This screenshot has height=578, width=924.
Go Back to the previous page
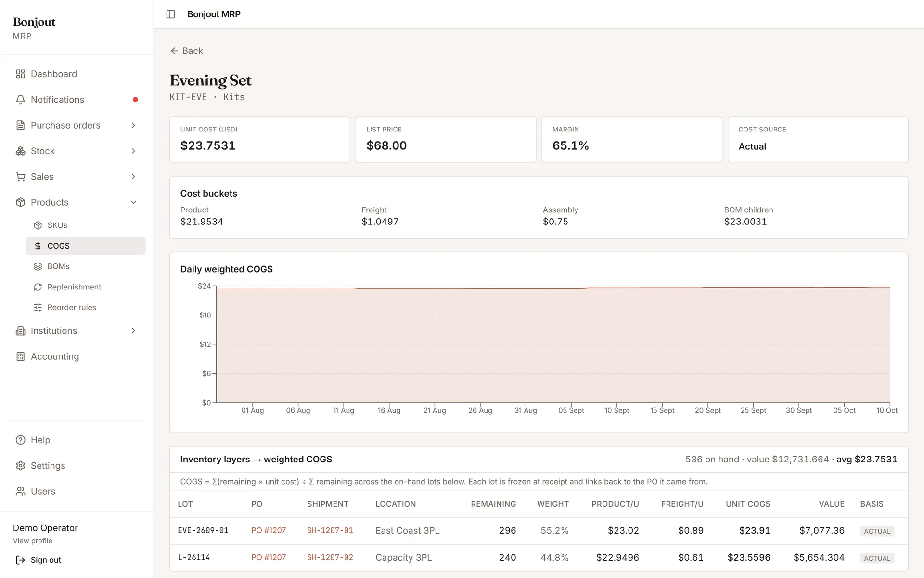(x=187, y=51)
